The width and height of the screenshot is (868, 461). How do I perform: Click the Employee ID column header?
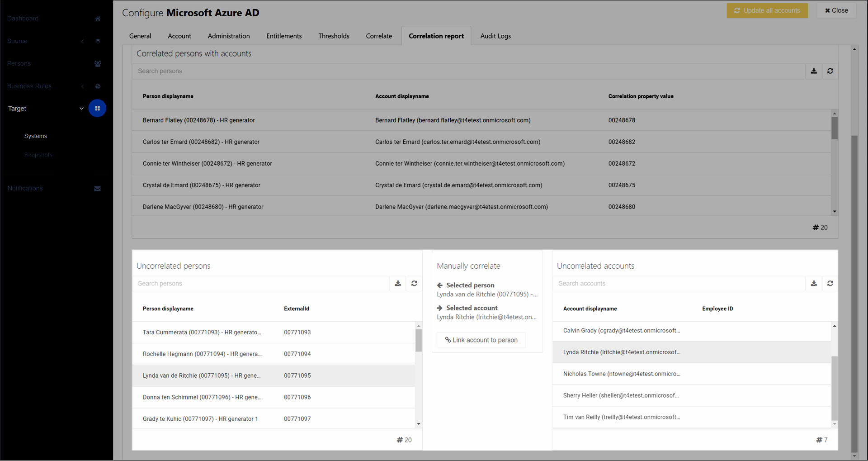(x=717, y=309)
